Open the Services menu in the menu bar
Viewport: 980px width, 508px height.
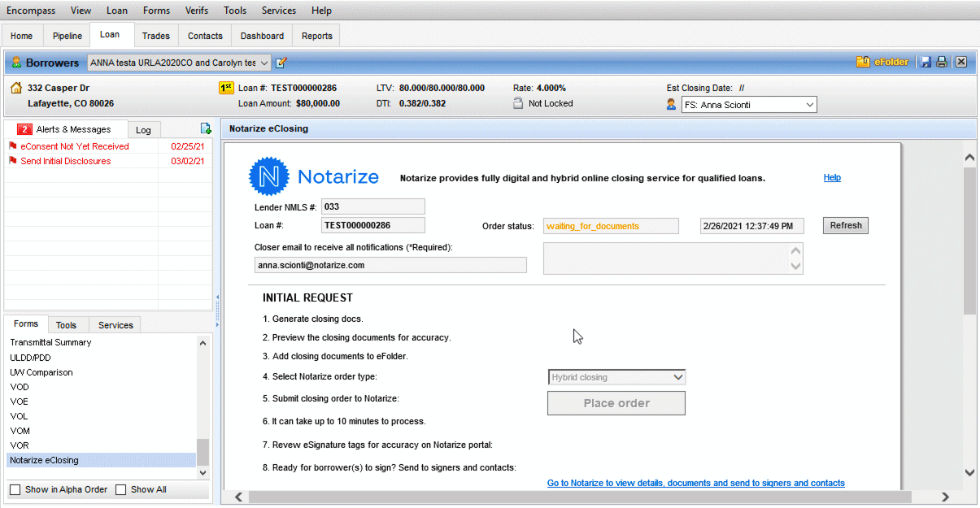point(279,11)
